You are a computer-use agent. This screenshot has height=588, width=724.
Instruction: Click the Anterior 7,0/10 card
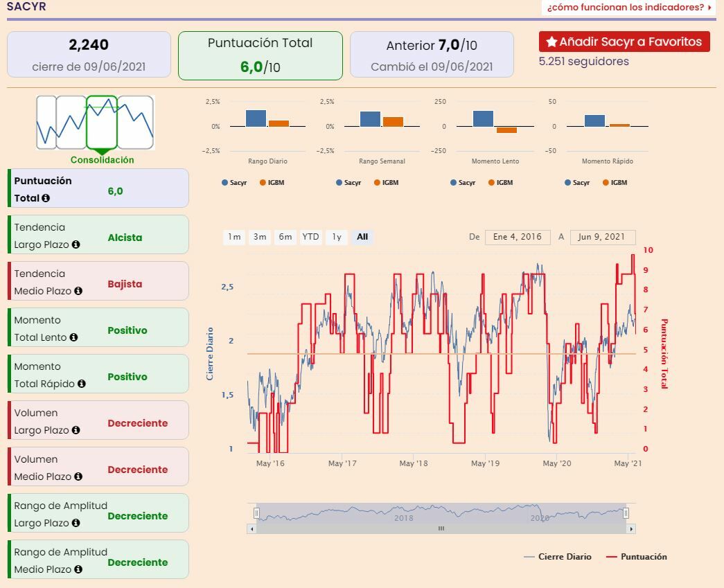coord(432,55)
